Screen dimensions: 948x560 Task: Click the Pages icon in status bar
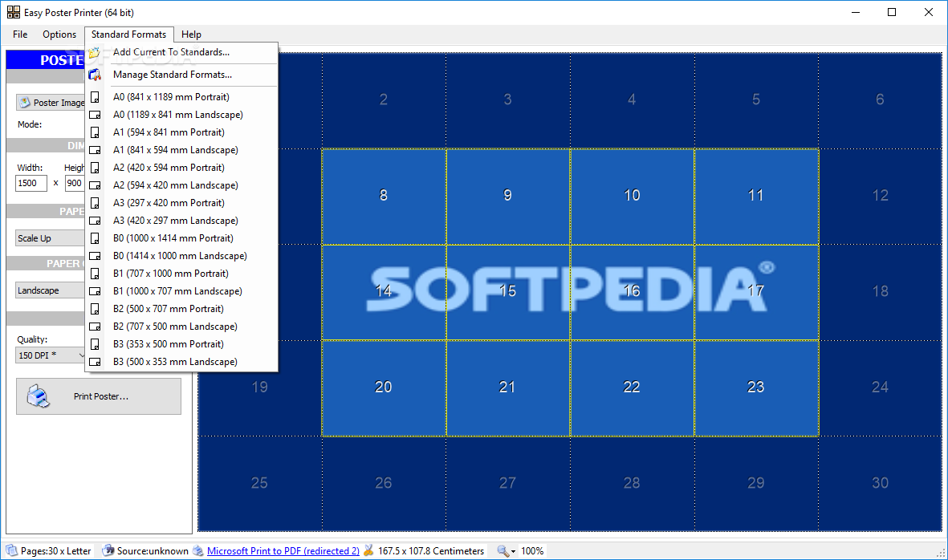tap(11, 551)
